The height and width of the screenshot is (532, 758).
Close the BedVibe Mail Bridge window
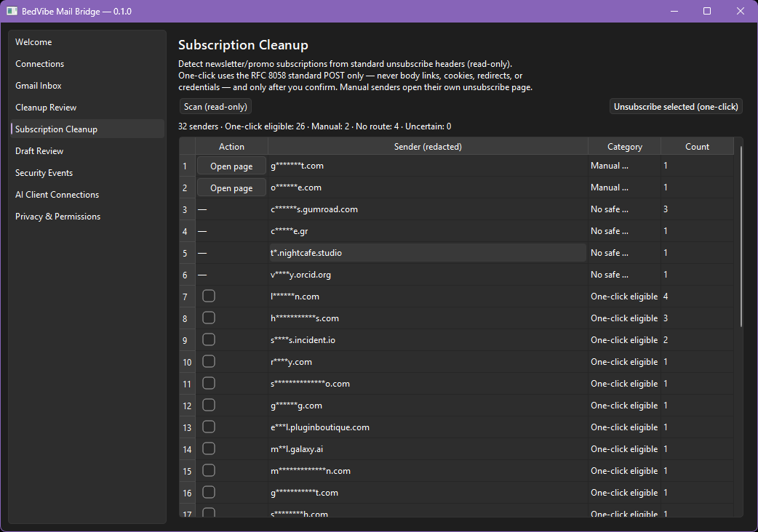(x=740, y=11)
